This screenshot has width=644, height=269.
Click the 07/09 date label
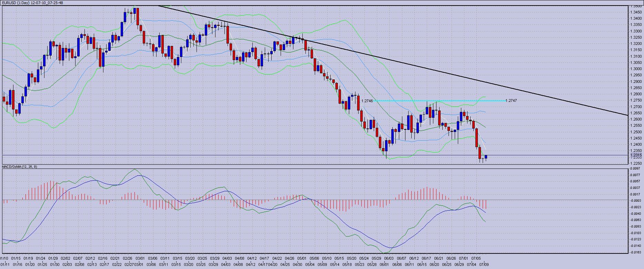pyautogui.click(x=484, y=265)
